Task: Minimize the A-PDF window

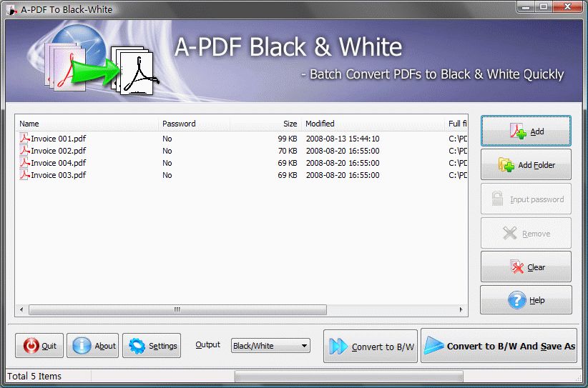Action: (x=527, y=6)
